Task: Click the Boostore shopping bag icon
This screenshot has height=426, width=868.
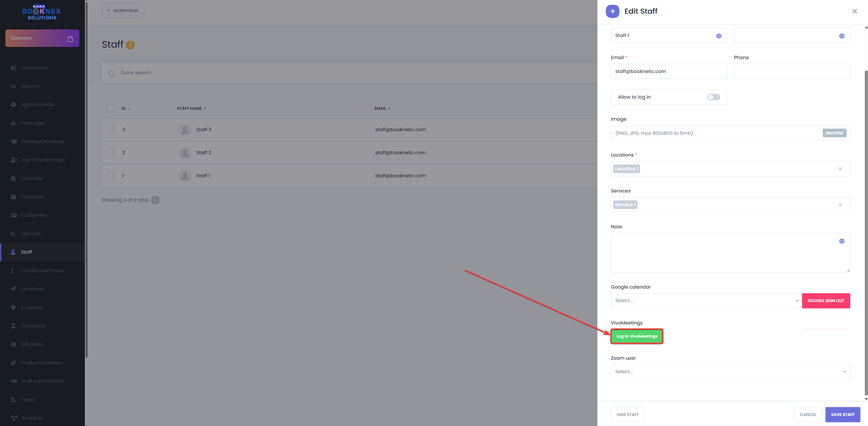Action: tap(70, 39)
